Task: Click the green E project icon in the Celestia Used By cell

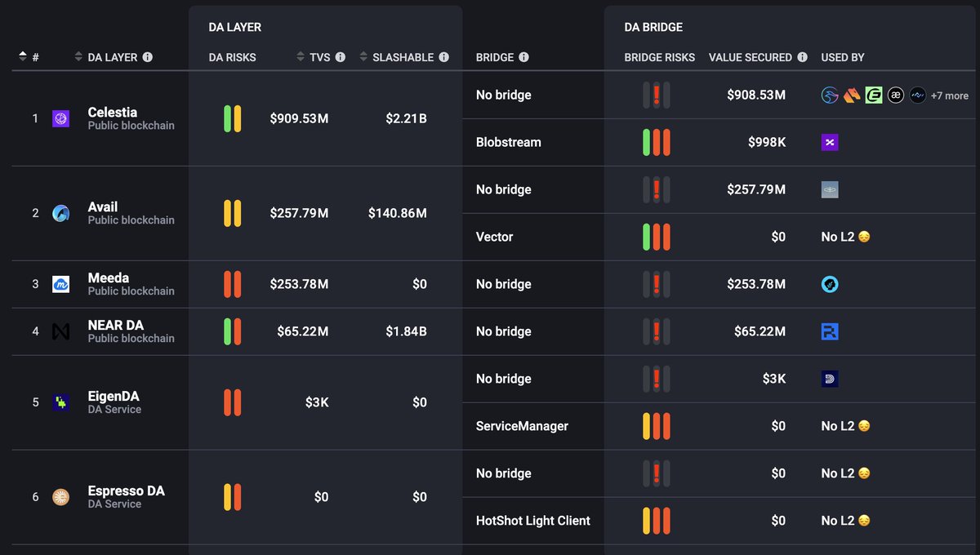Action: 874,95
